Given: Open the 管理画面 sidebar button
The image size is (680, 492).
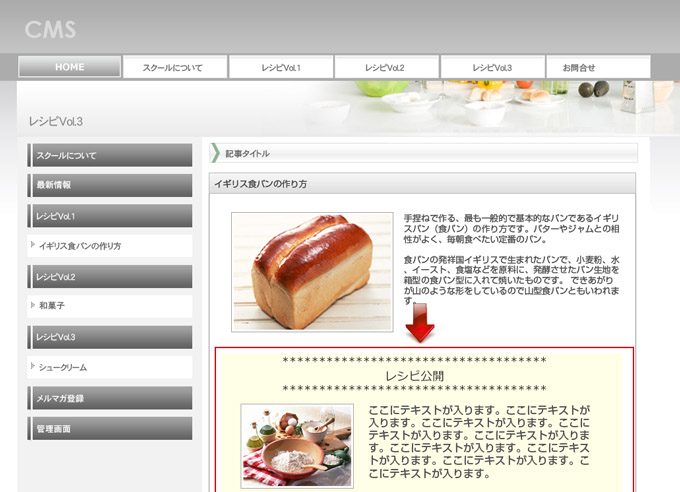Looking at the screenshot, I should [x=109, y=429].
